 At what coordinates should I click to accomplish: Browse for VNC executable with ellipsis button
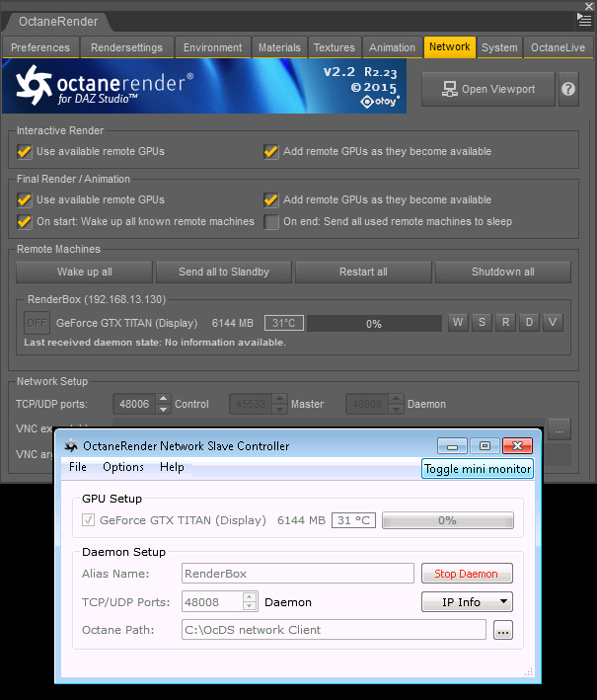(x=559, y=429)
